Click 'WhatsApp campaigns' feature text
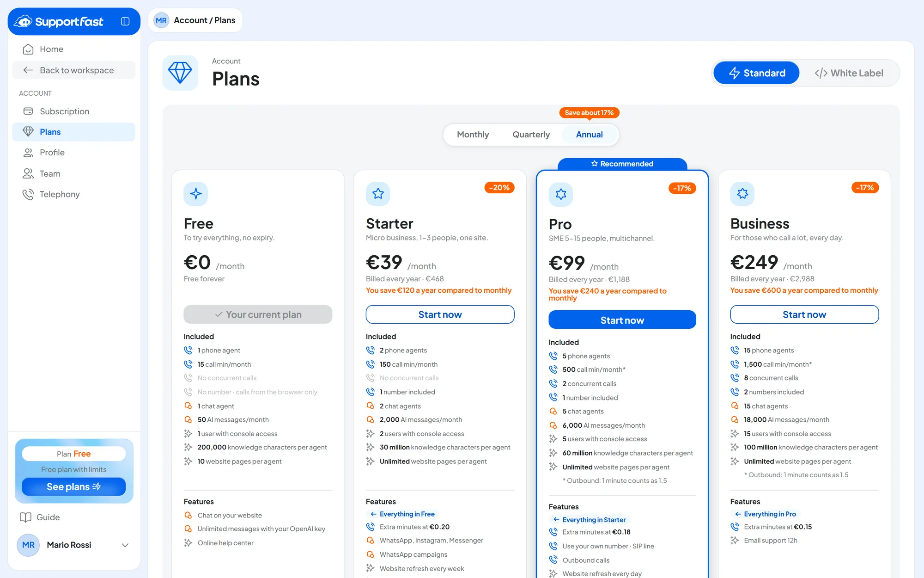Screen dimensions: 924x578 pyautogui.click(x=413, y=554)
